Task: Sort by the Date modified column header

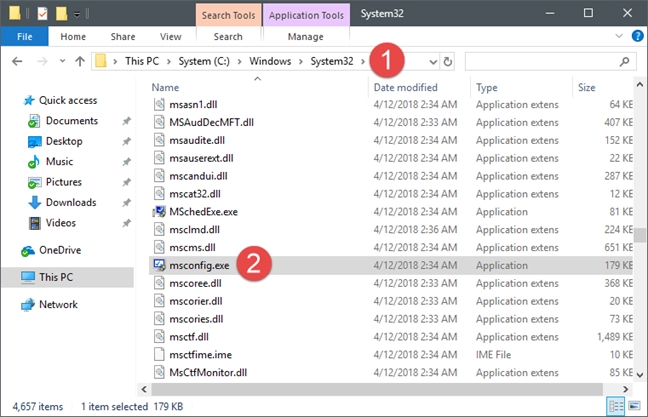Action: 405,88
